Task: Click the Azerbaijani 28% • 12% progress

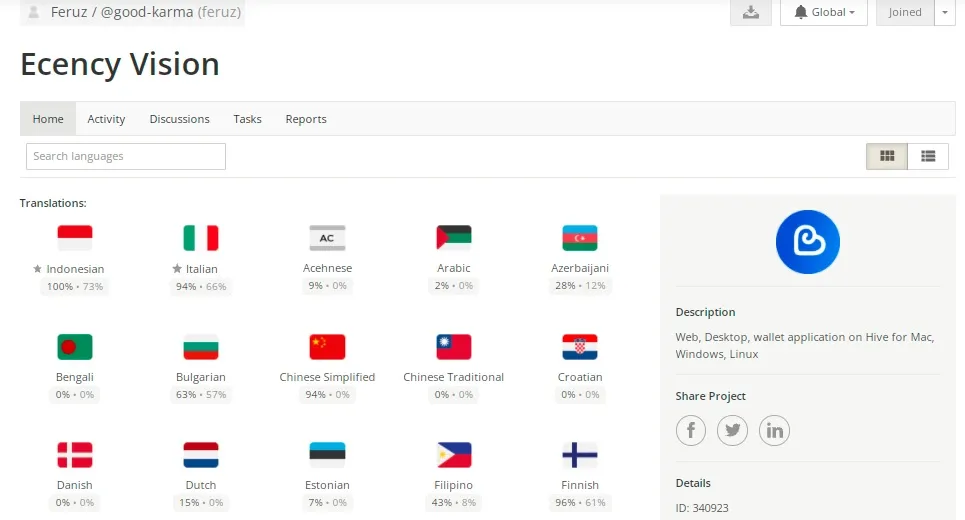Action: point(580,286)
